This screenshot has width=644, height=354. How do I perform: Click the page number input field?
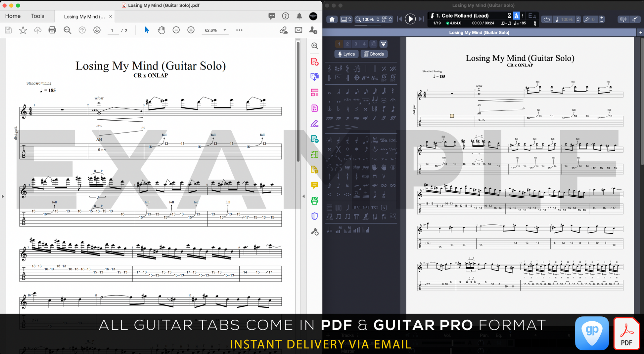tap(112, 30)
